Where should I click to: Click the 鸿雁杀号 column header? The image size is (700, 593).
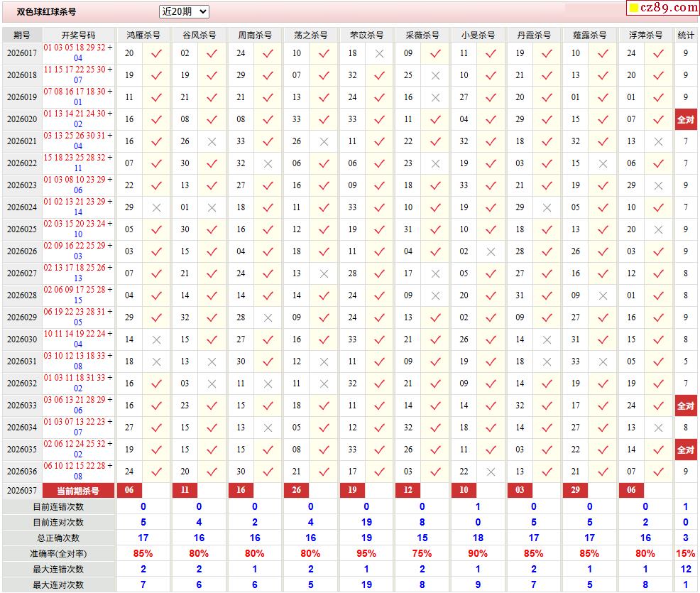click(143, 35)
